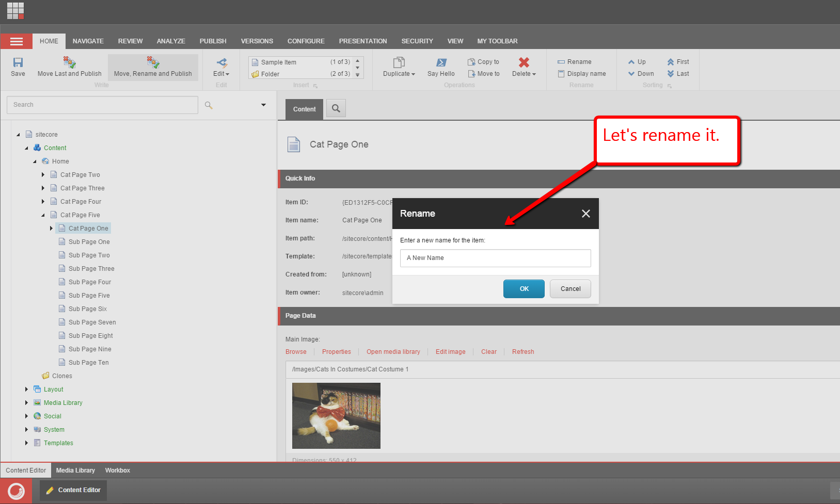Switch to the PUBLISH ribbon tab

213,41
